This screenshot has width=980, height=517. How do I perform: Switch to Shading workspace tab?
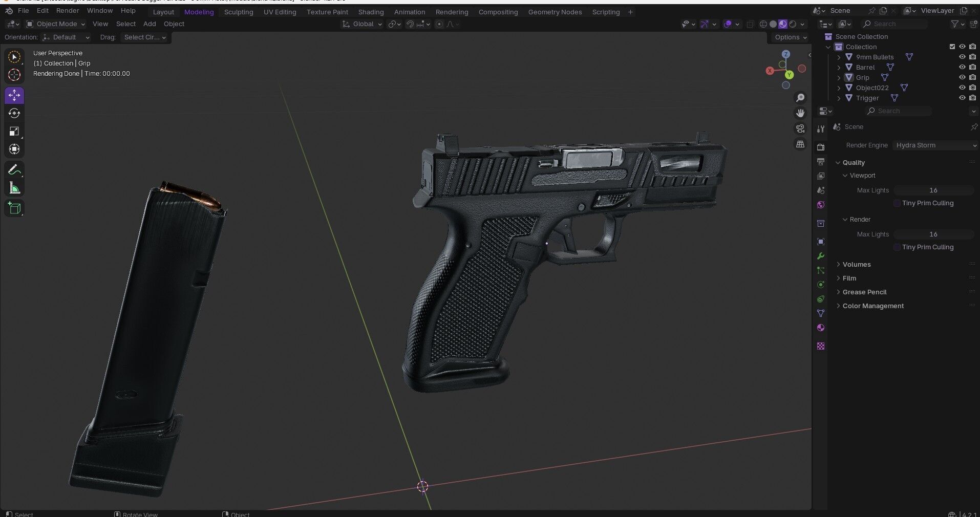pyautogui.click(x=371, y=12)
